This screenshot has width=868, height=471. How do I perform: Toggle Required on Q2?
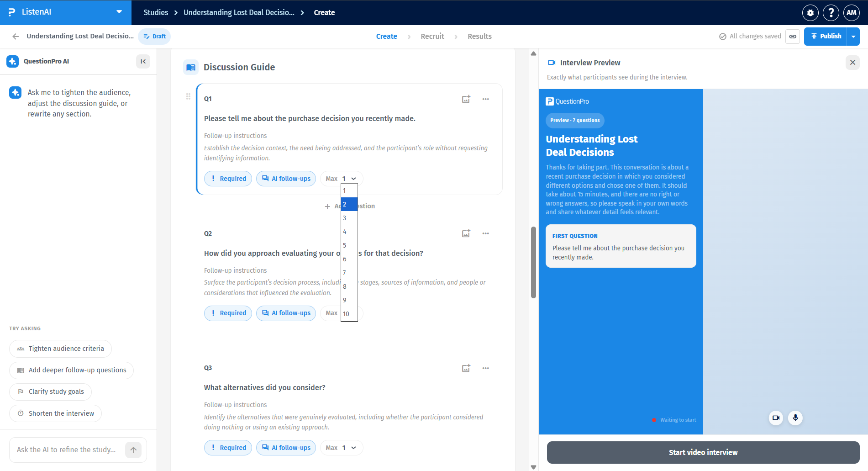228,313
